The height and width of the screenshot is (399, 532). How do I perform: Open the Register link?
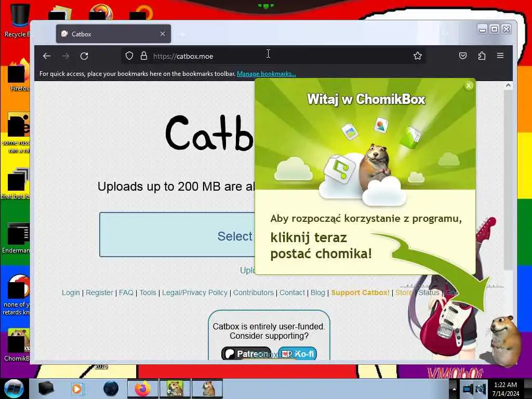tap(99, 292)
